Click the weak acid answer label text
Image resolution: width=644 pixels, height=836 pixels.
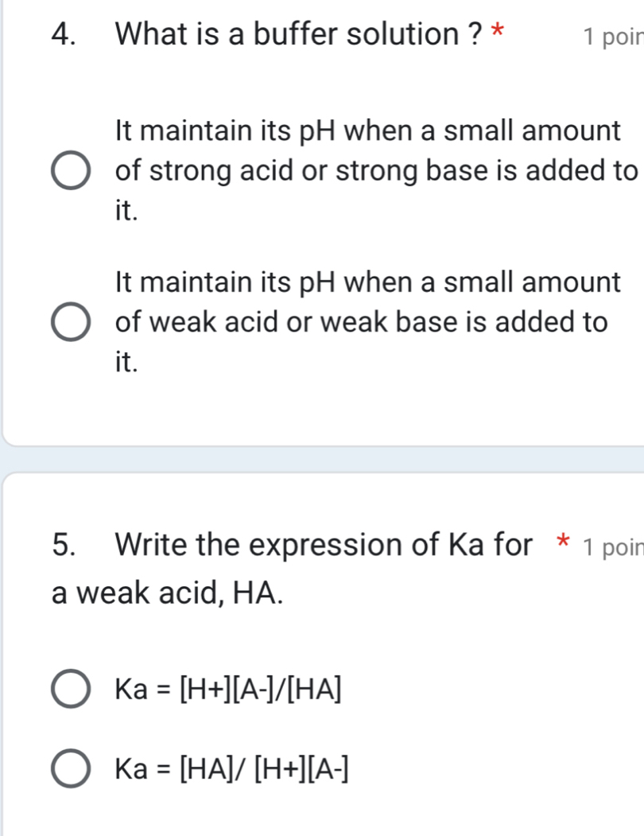click(362, 322)
